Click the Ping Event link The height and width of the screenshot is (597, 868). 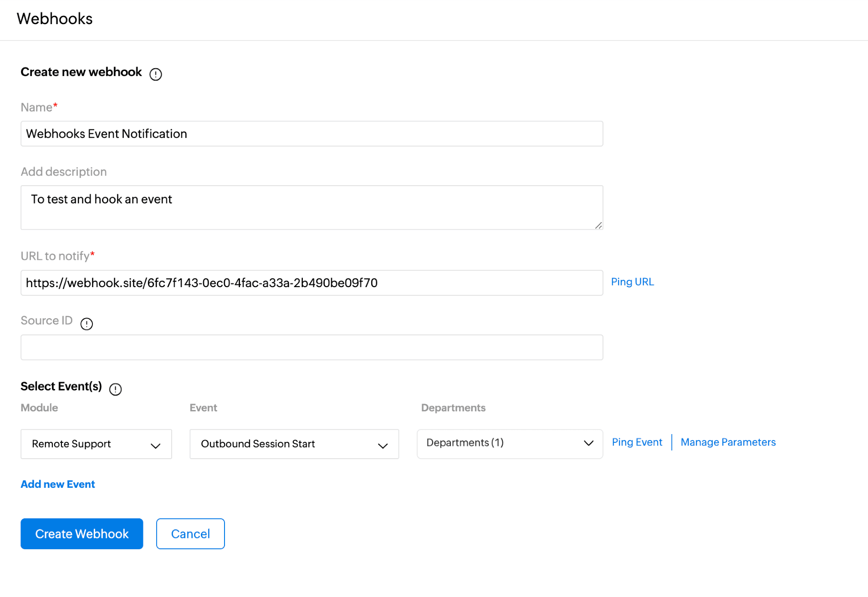tap(637, 442)
